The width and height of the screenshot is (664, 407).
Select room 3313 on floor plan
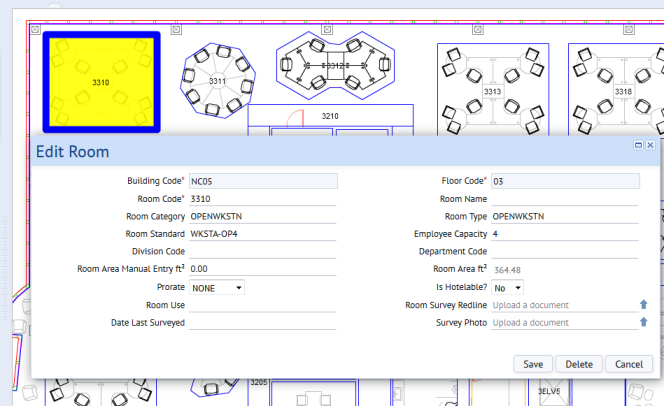[493, 91]
